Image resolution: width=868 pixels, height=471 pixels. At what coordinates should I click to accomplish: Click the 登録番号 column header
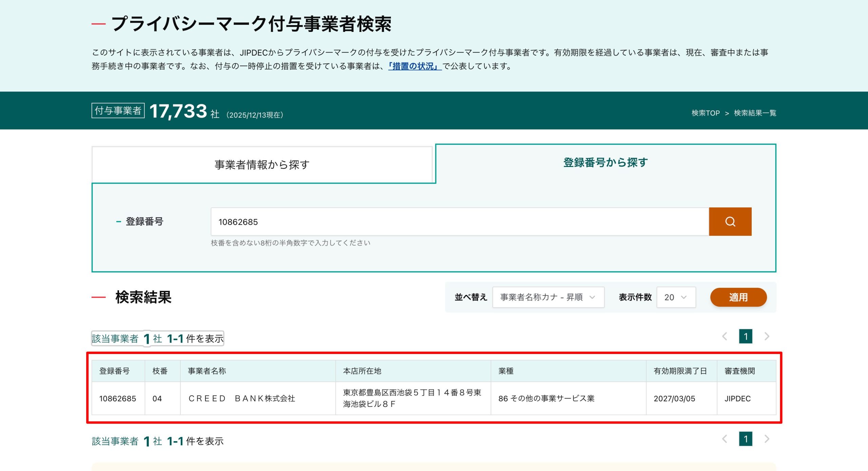pos(118,371)
